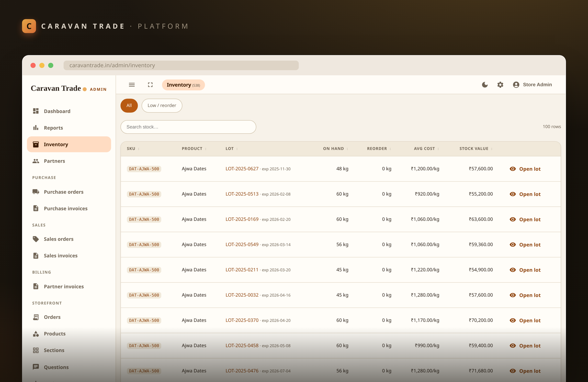Select the All filter pill
Viewport: 588px width, 382px height.
click(129, 105)
